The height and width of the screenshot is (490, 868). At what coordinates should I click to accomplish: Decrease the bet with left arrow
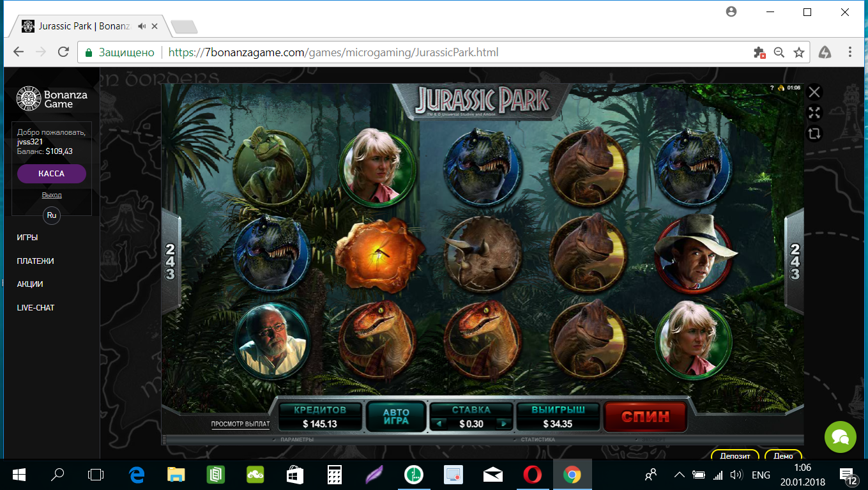[x=438, y=424]
